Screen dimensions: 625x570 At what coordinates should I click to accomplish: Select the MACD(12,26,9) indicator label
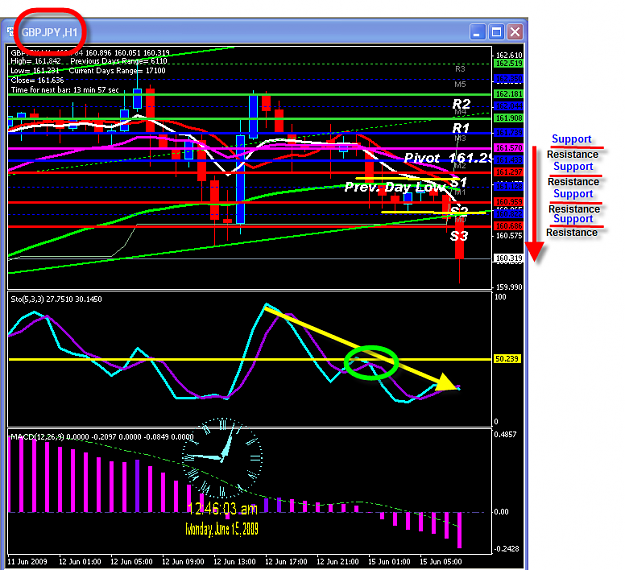pos(102,437)
